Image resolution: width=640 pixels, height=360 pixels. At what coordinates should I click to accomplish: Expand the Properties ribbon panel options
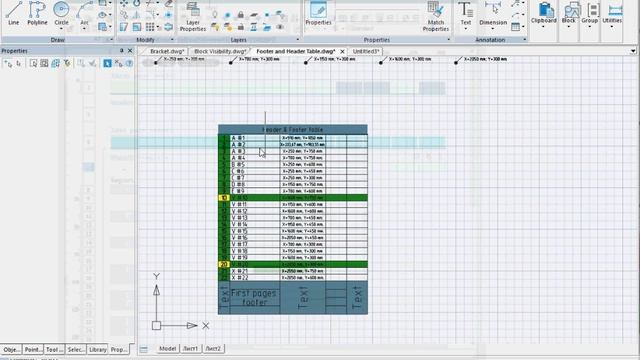(x=449, y=40)
